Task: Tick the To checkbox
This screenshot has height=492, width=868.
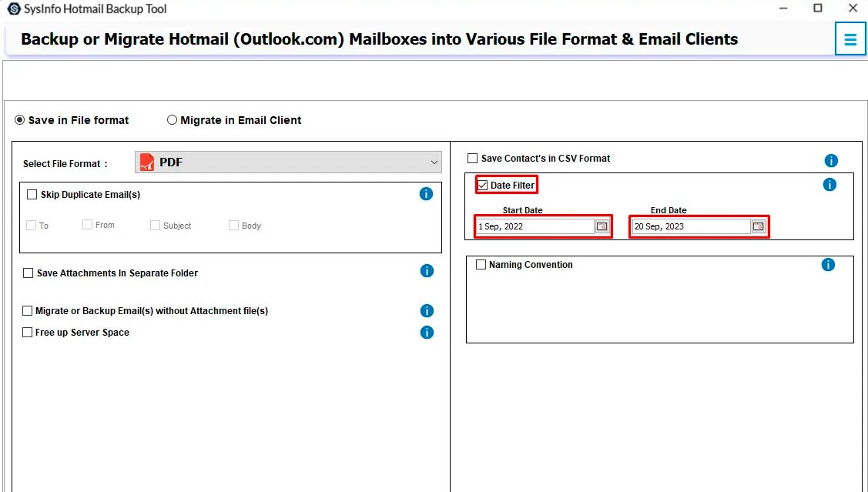Action: point(31,226)
